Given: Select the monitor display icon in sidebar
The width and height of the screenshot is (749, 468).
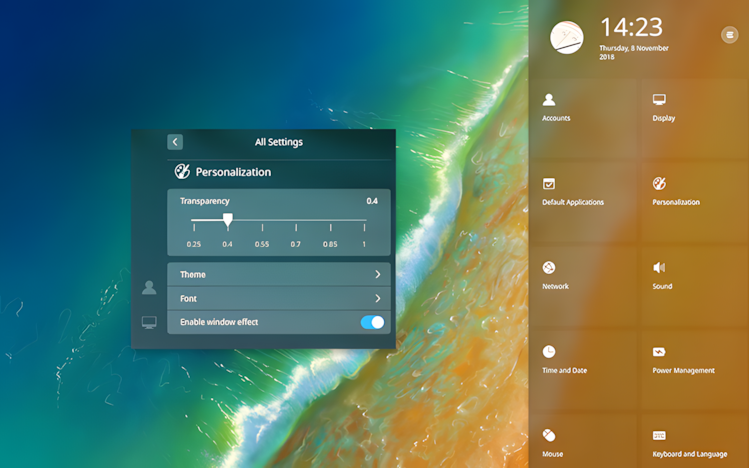Looking at the screenshot, I should pyautogui.click(x=149, y=322).
